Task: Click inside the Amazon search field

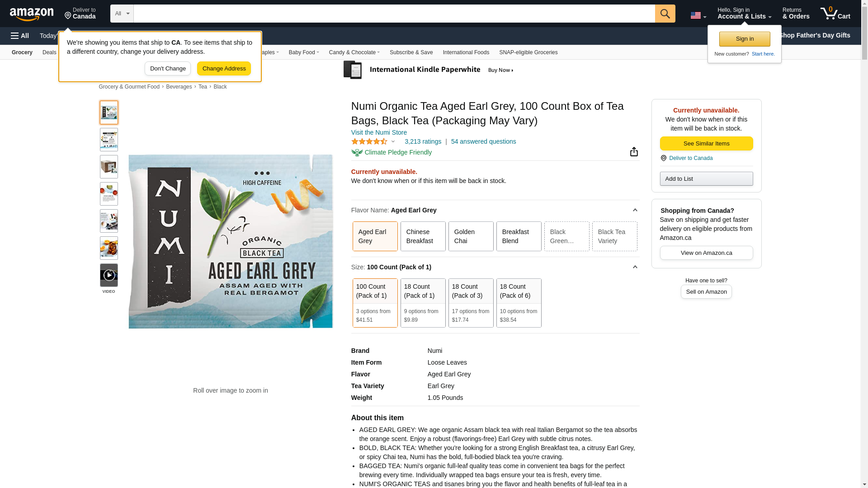Action: 394,14
